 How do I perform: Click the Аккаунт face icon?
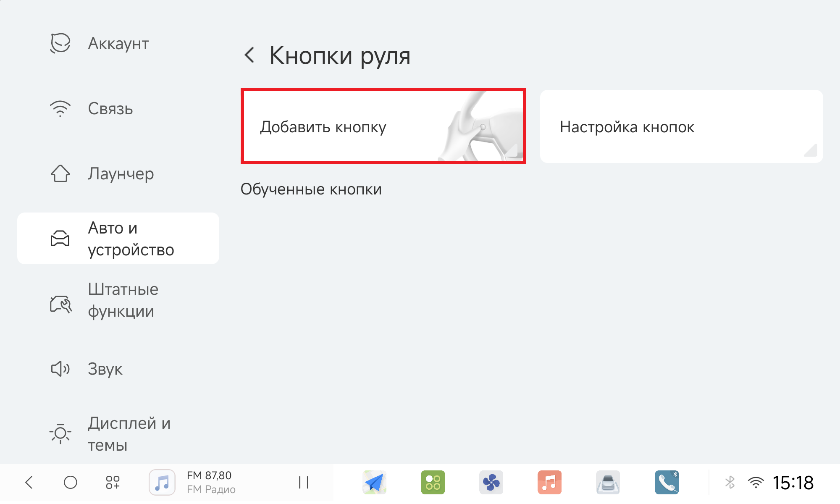tap(60, 43)
